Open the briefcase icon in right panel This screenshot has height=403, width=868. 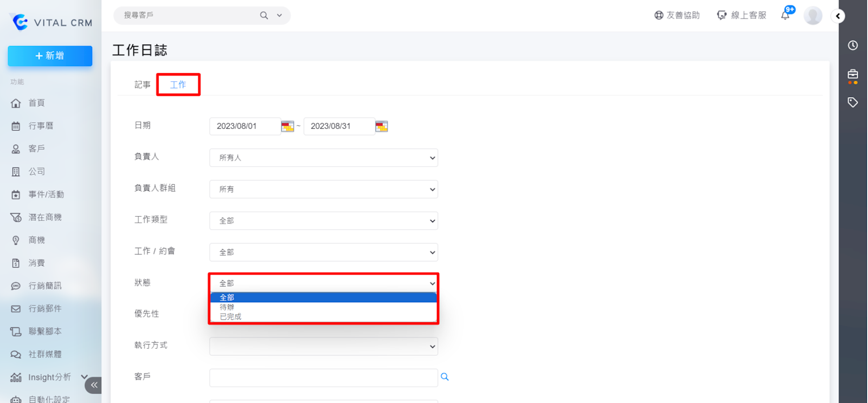pyautogui.click(x=853, y=74)
